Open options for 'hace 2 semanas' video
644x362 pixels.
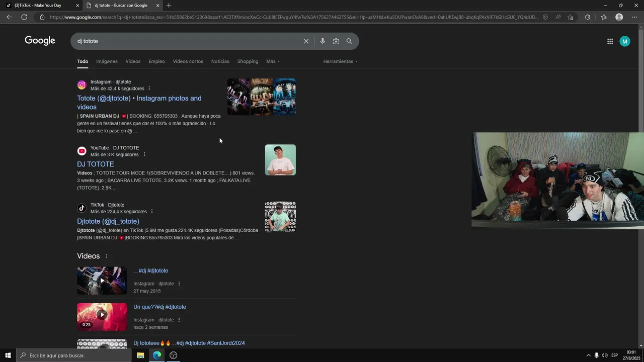click(x=179, y=320)
